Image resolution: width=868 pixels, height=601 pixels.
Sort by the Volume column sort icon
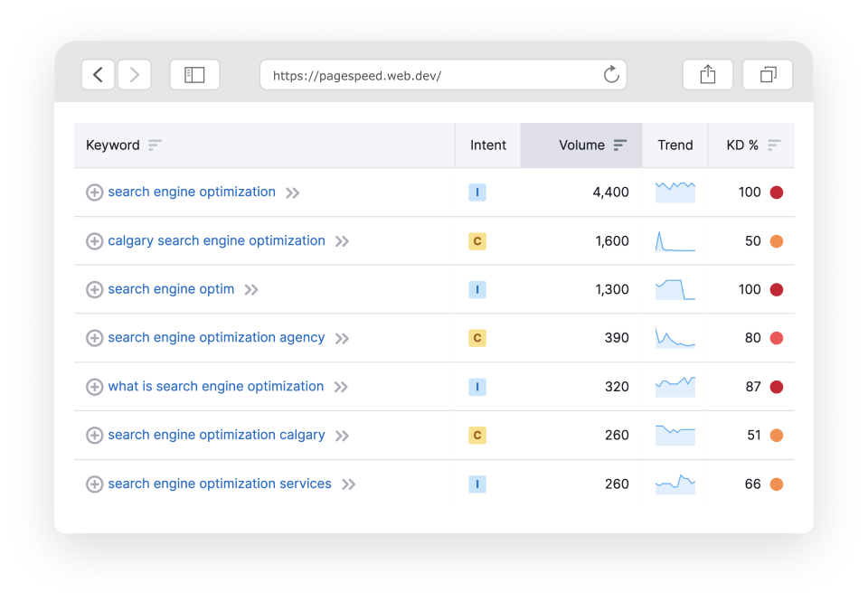pos(620,146)
